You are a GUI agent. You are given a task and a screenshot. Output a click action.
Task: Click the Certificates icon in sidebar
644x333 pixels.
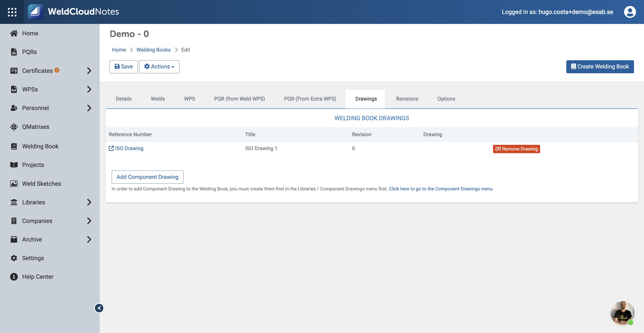[14, 71]
